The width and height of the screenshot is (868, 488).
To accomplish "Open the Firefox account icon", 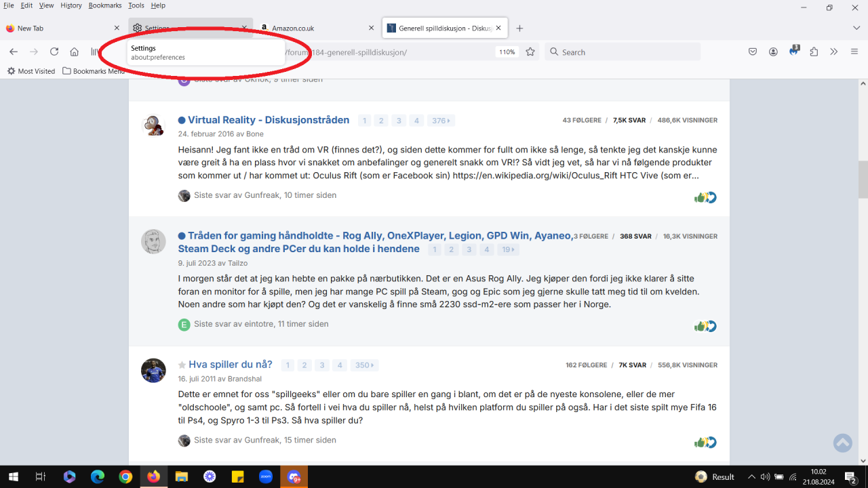I will point(773,52).
